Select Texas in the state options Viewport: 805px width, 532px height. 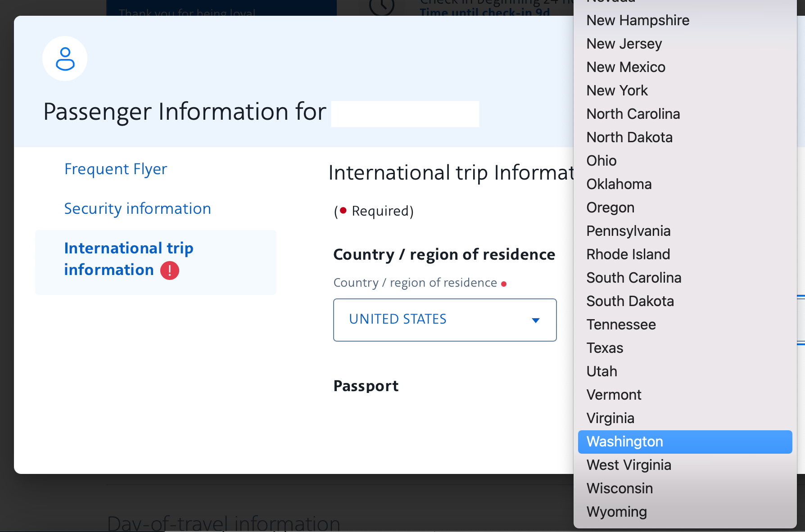pos(605,348)
